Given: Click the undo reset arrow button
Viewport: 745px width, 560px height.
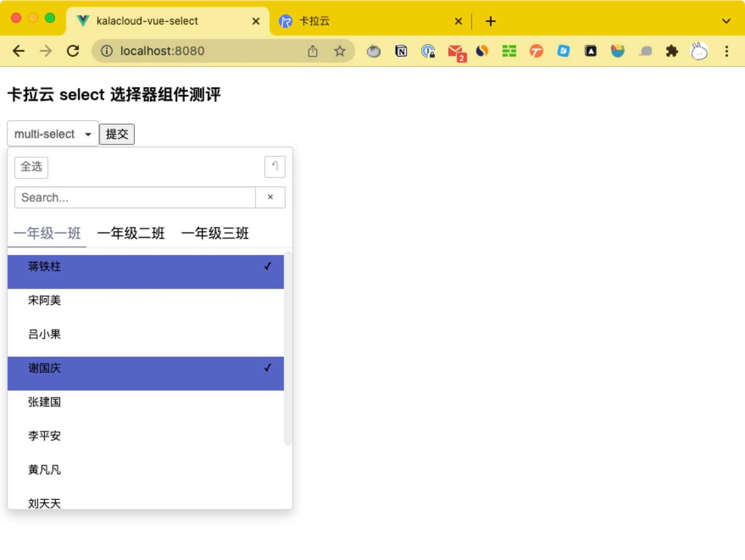Looking at the screenshot, I should point(275,166).
